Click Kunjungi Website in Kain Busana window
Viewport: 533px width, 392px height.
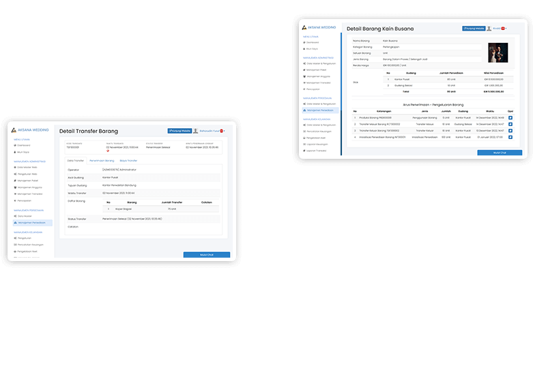[474, 29]
